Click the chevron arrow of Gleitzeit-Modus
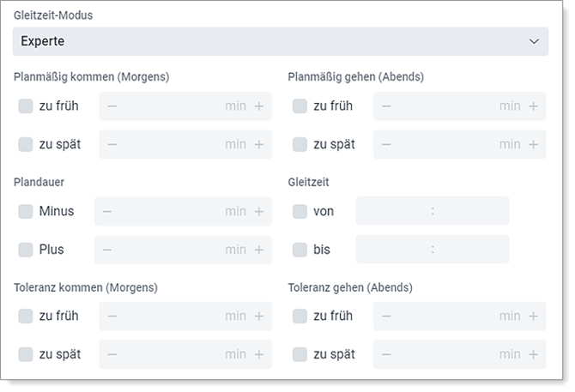 point(535,41)
